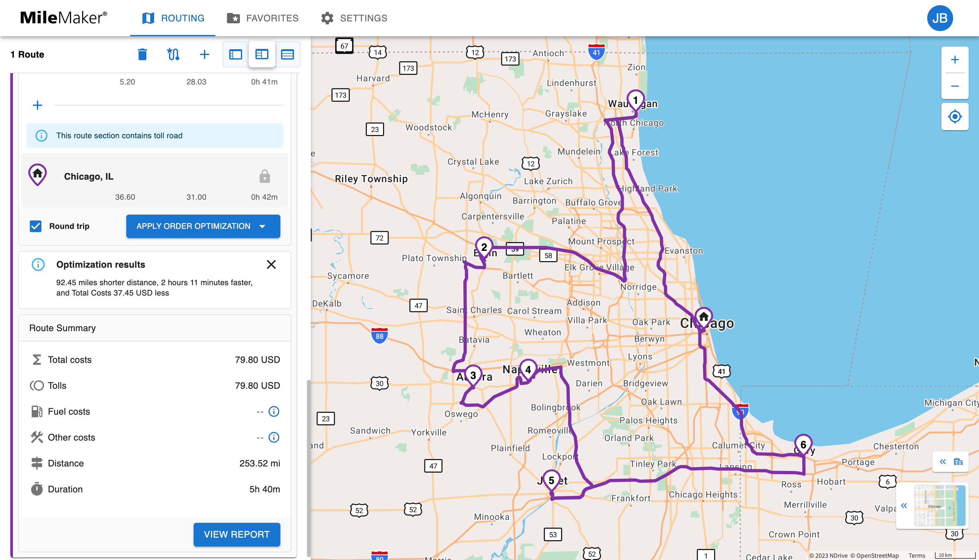
Task: Click the toll road info icon
Action: coord(41,135)
